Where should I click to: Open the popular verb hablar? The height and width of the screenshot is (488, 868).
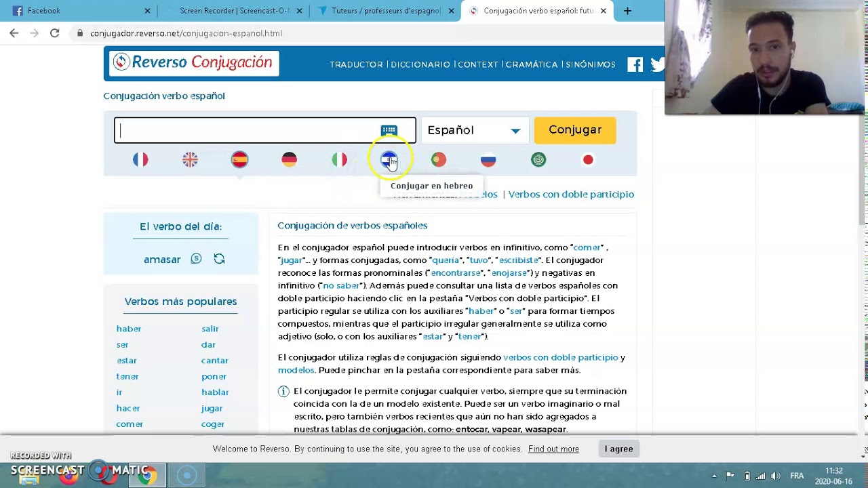(215, 392)
